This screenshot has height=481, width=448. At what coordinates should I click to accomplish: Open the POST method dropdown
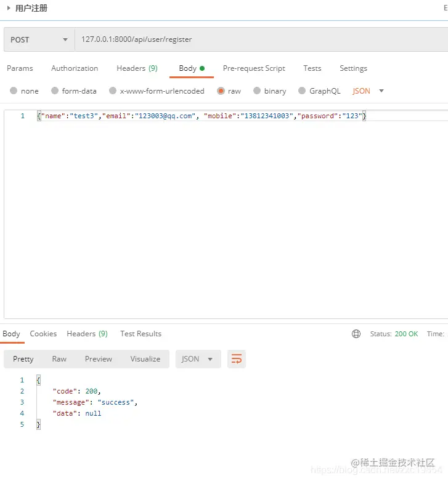point(39,39)
